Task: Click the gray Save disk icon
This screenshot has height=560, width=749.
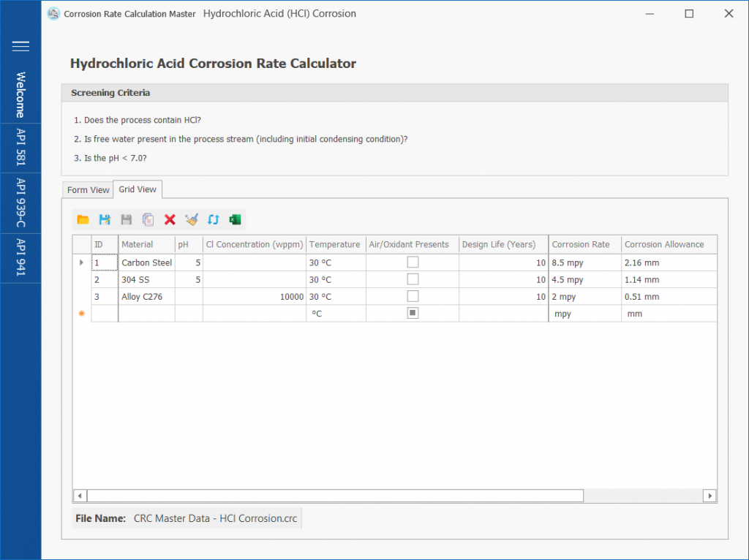Action: tap(127, 219)
